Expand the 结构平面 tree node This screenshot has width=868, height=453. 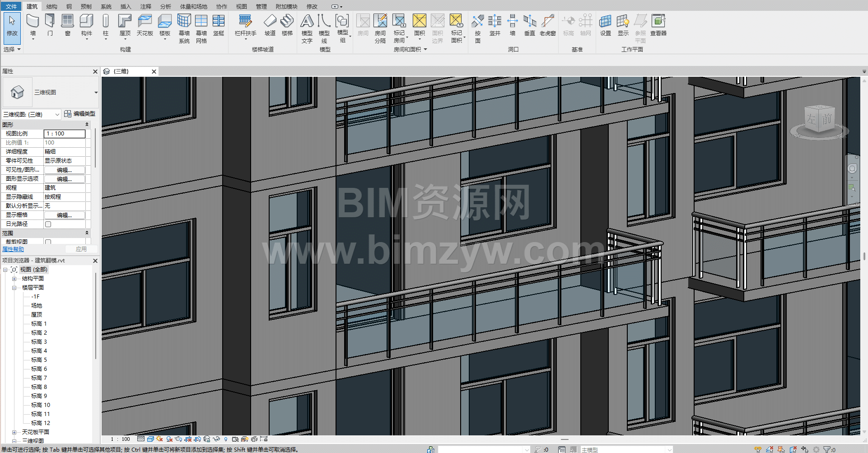click(x=14, y=279)
